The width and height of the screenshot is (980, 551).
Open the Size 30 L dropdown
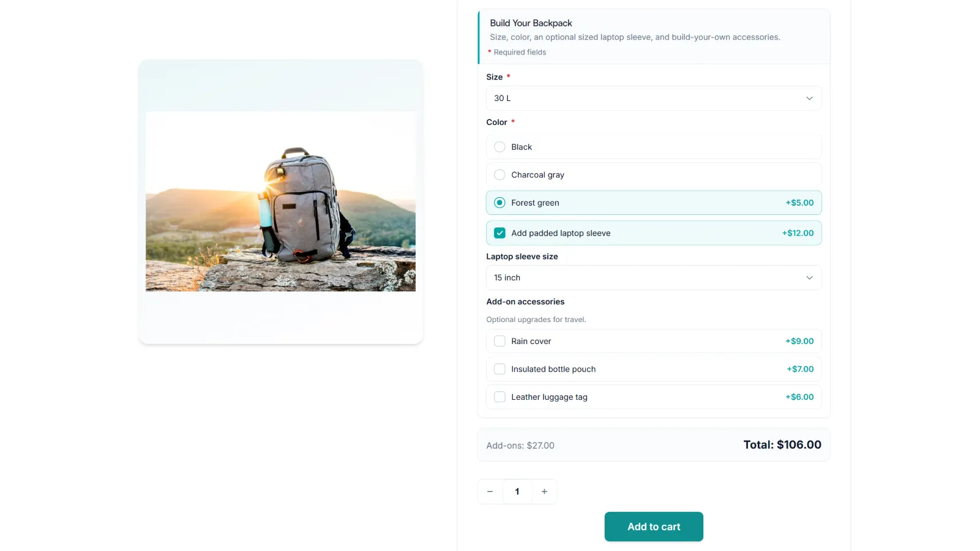654,99
